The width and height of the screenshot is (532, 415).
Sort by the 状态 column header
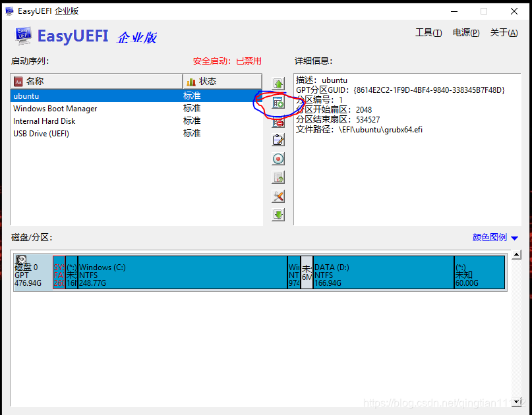tap(222, 82)
